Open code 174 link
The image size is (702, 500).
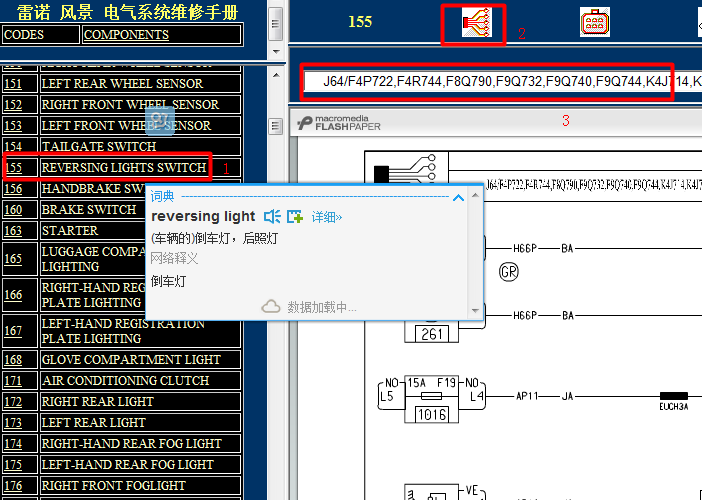(13, 444)
